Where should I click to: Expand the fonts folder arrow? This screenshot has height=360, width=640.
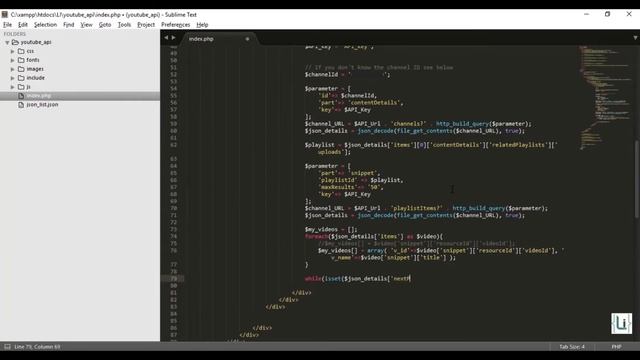(13, 60)
